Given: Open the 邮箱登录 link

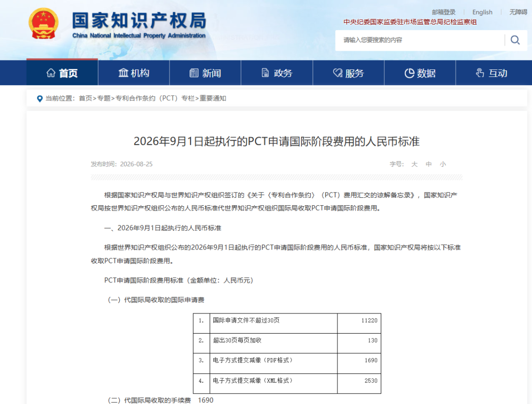Looking at the screenshot, I should [x=444, y=12].
